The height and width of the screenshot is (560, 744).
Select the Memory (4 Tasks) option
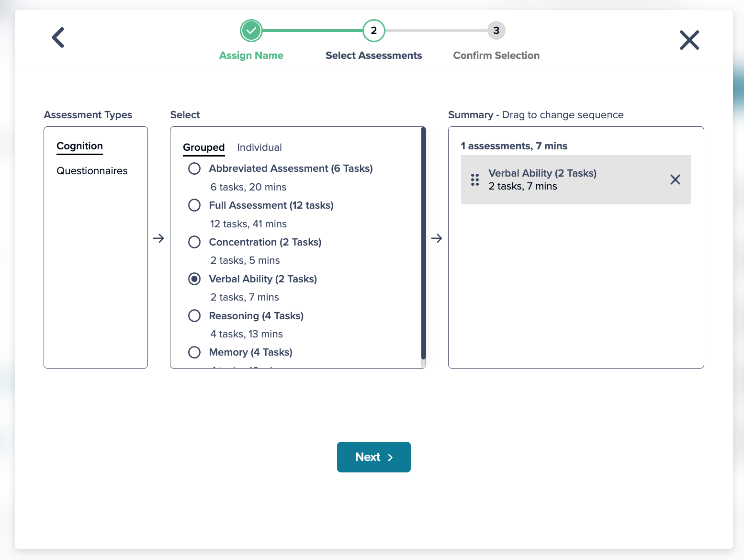tap(194, 352)
